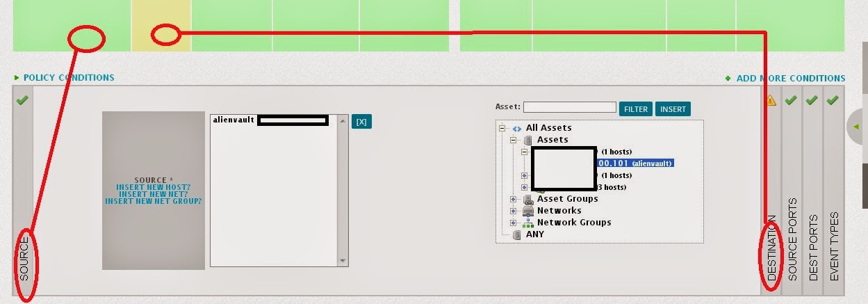Open the DESTINATION condition tab
868x304 pixels.
pyautogui.click(x=771, y=247)
